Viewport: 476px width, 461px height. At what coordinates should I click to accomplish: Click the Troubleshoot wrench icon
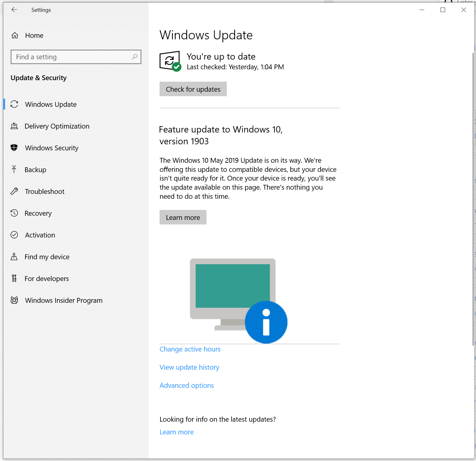click(14, 191)
